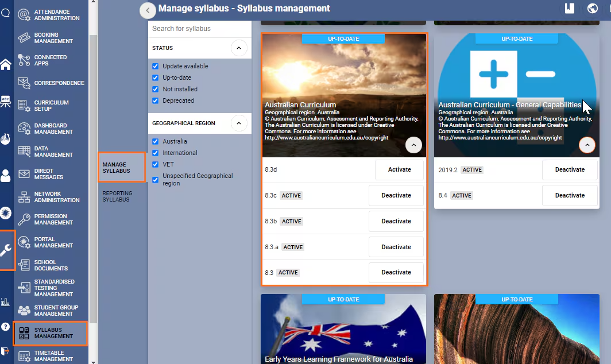This screenshot has width=611, height=364.
Task: Open Timetable Management
Action: pyautogui.click(x=51, y=356)
